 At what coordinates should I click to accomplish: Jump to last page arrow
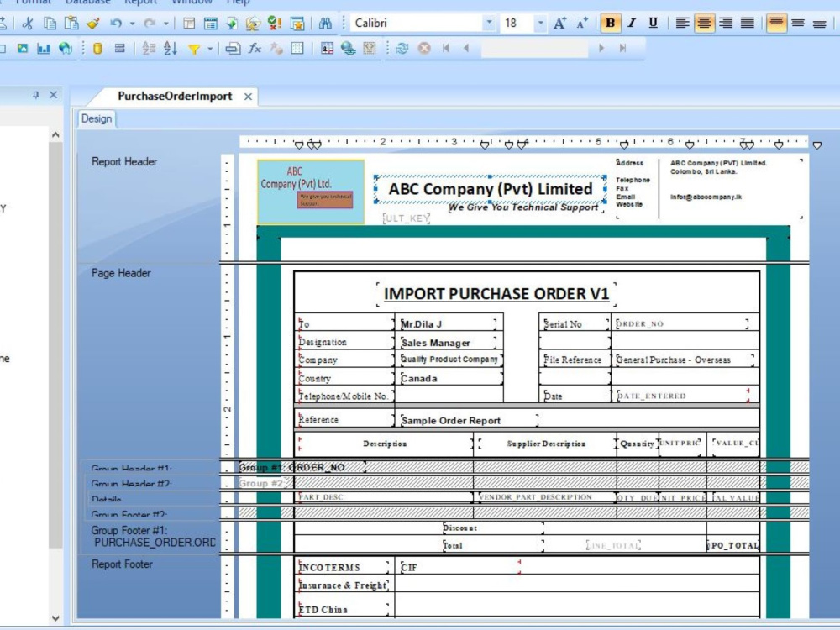click(x=622, y=48)
